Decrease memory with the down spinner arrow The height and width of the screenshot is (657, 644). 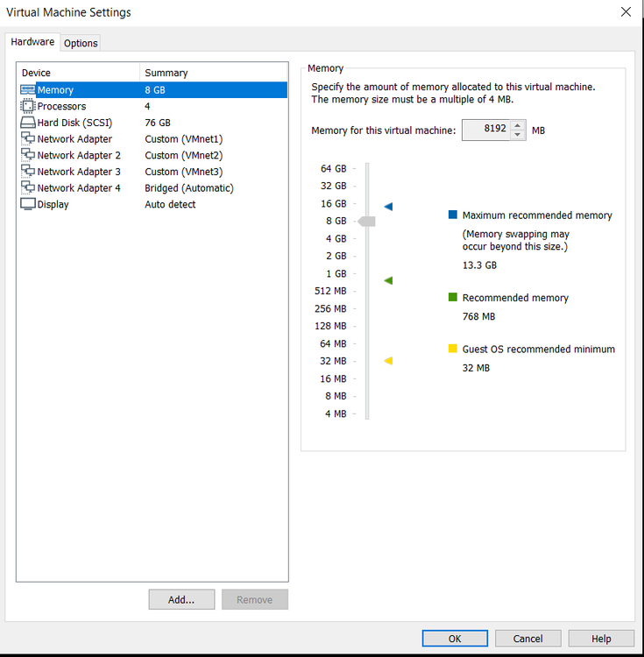[x=518, y=135]
